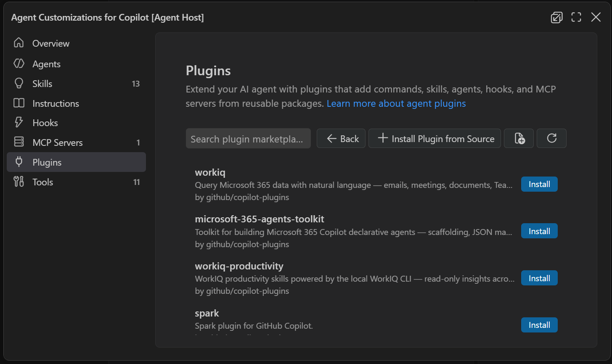The image size is (612, 364).
Task: Click the Overview home icon
Action: [19, 43]
